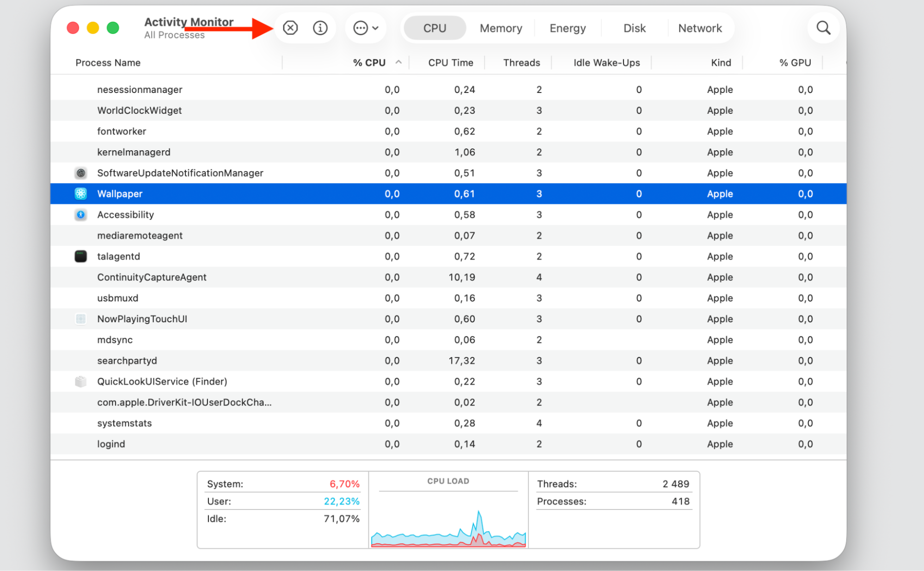Screen dimensions: 924x571
Task: Select the searchpartyd process
Action: point(448,361)
